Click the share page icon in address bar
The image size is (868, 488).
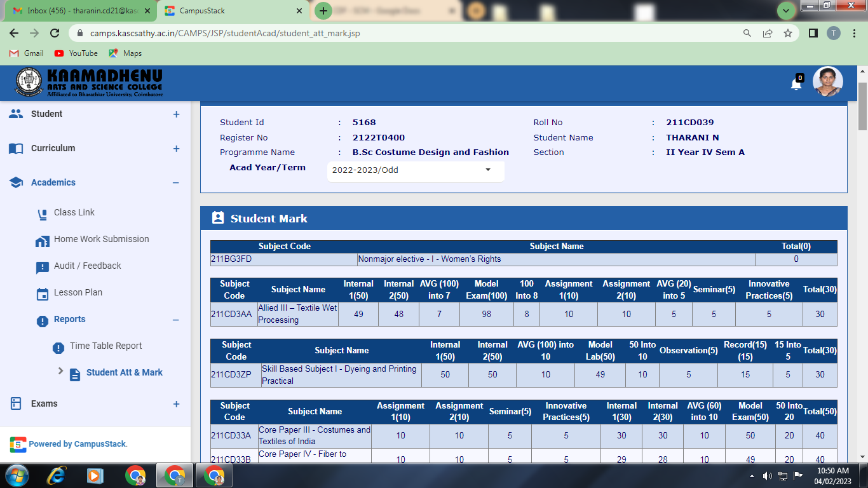coord(768,33)
